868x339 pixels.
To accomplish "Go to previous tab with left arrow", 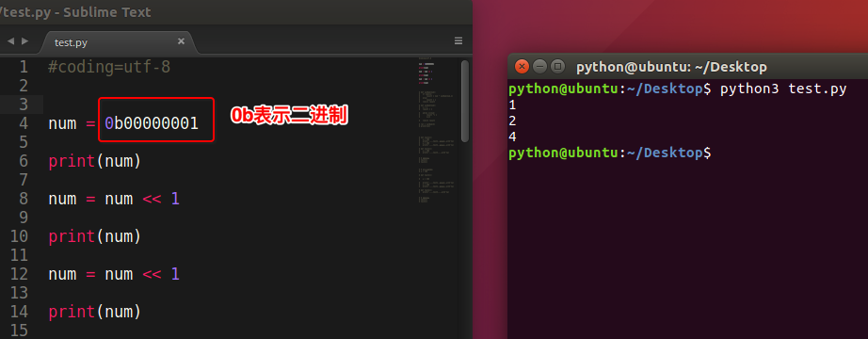I will click(10, 41).
